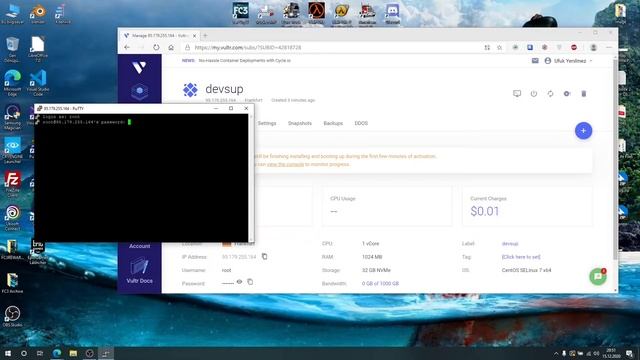Image resolution: width=640 pixels, height=360 pixels.
Task: Click the devsup label link
Action: (510, 243)
